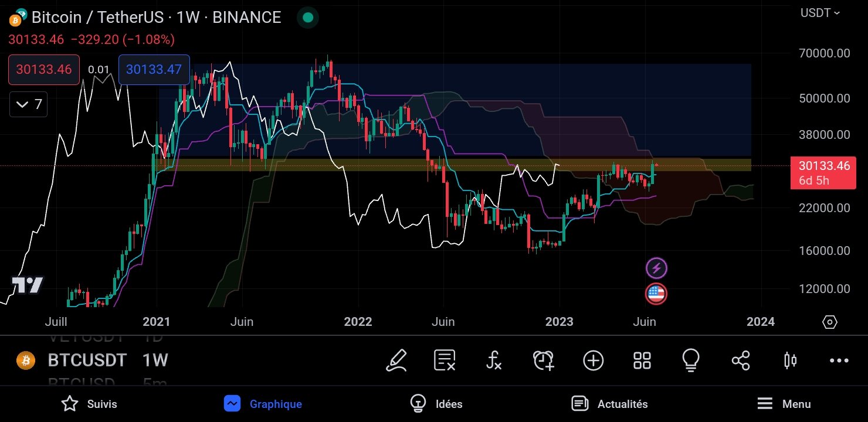
Task: Switch to the Suivis tab
Action: [89, 404]
